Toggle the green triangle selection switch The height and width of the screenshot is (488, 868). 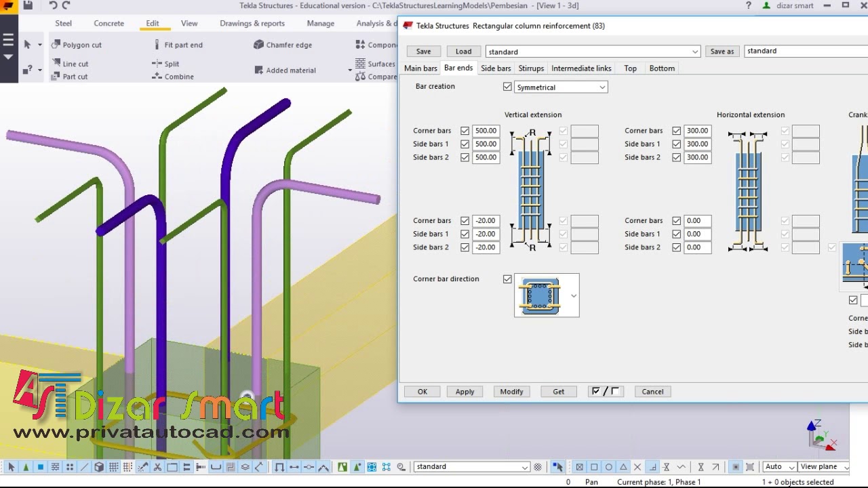tap(26, 467)
